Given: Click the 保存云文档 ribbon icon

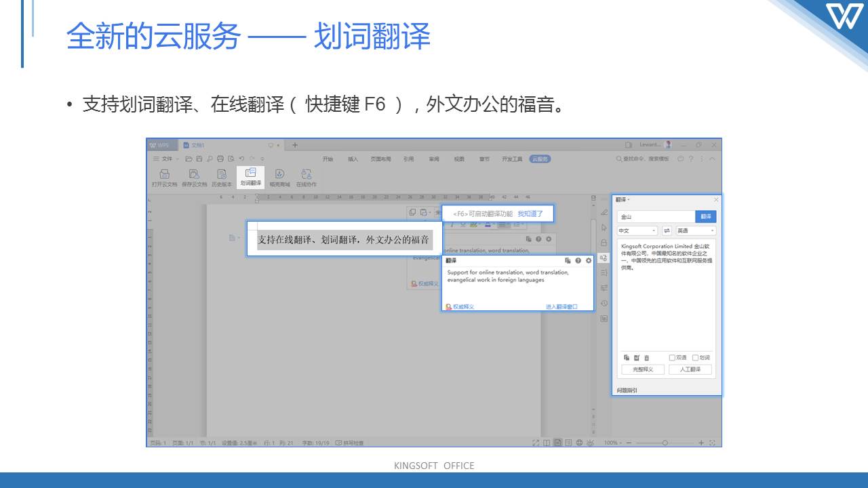Looking at the screenshot, I should pos(195,177).
